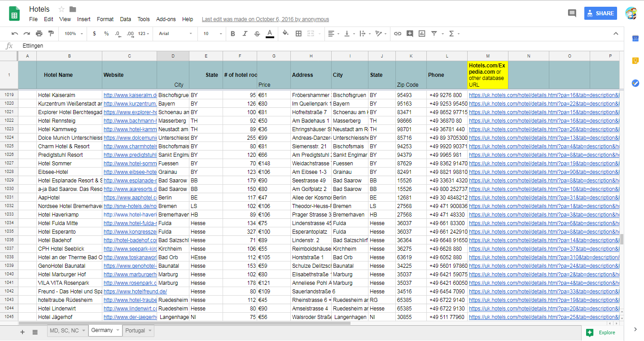The image size is (644, 341).
Task: Open the Calendar side panel icon
Action: [635, 39]
